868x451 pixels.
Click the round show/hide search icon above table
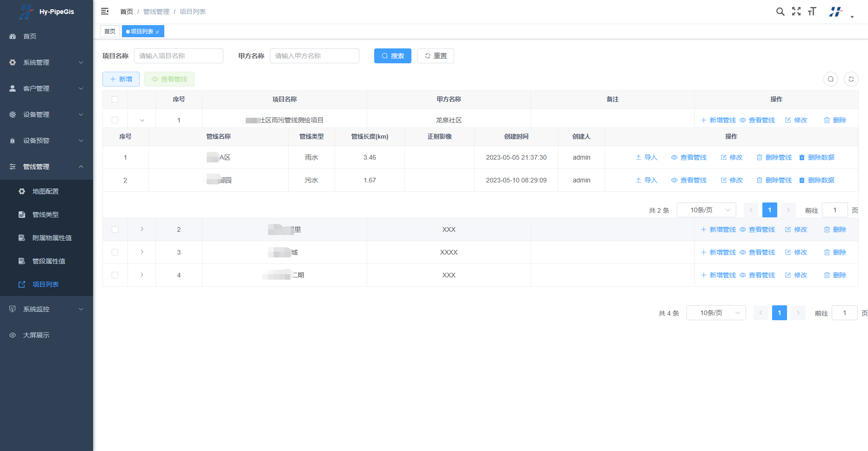830,79
